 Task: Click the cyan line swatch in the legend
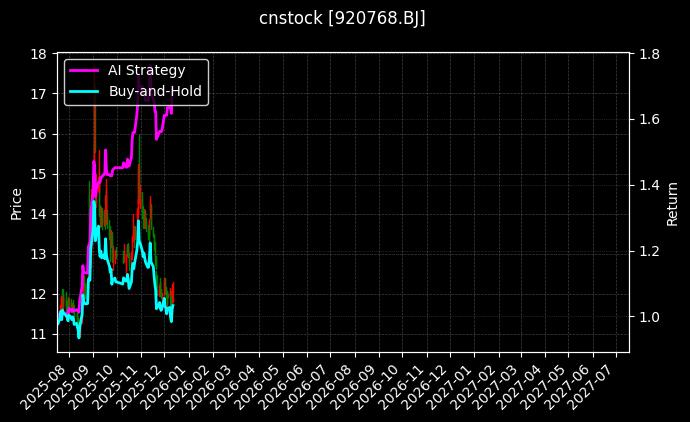84,91
